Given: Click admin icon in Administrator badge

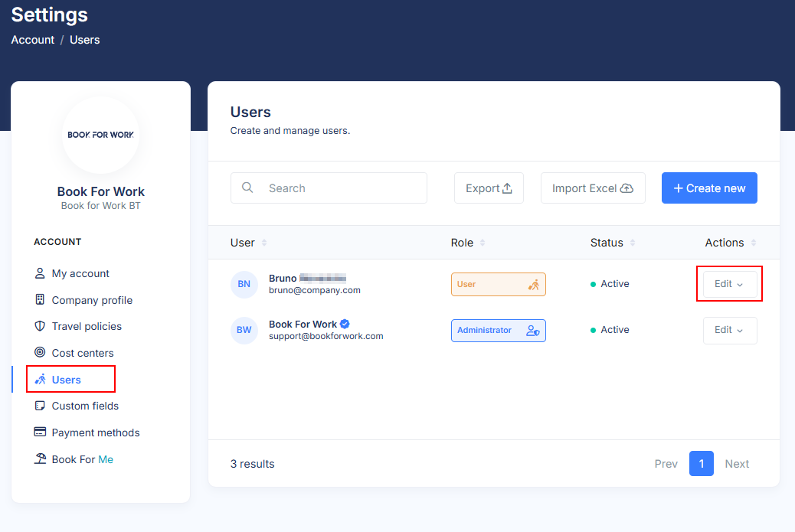Looking at the screenshot, I should pyautogui.click(x=533, y=331).
